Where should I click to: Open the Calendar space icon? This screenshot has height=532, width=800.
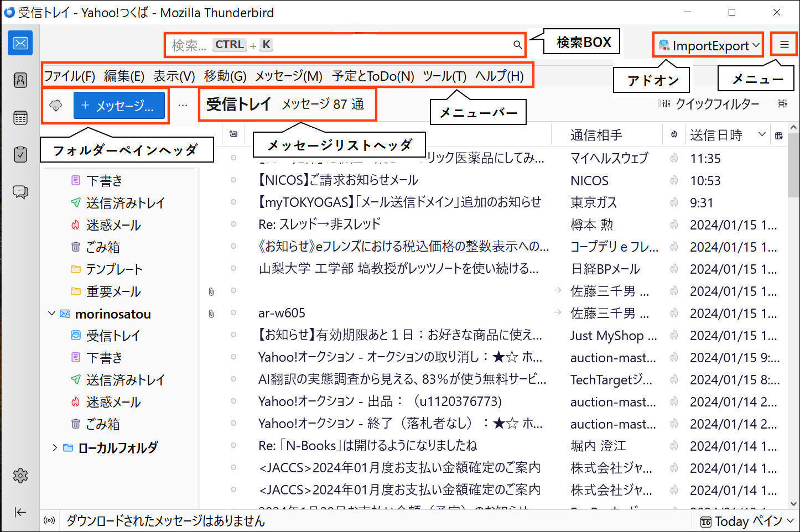(20, 118)
